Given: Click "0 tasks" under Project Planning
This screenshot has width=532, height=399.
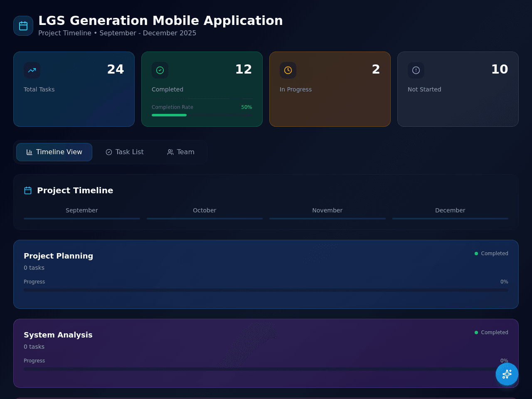Looking at the screenshot, I should click(34, 268).
